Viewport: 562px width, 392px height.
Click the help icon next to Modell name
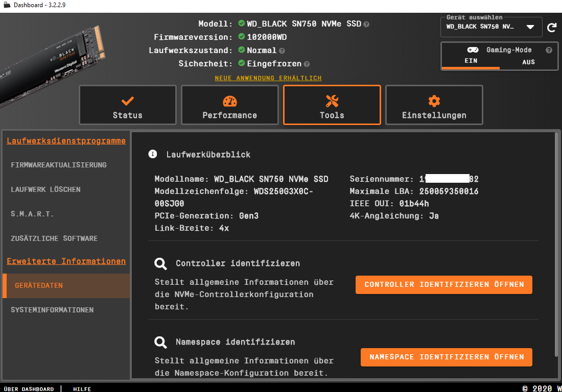[366, 24]
